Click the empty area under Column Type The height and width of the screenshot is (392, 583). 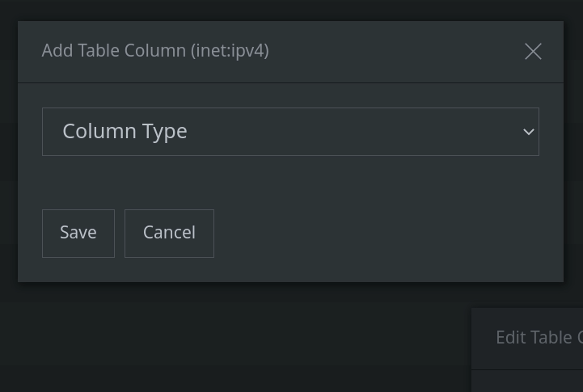coord(290,182)
